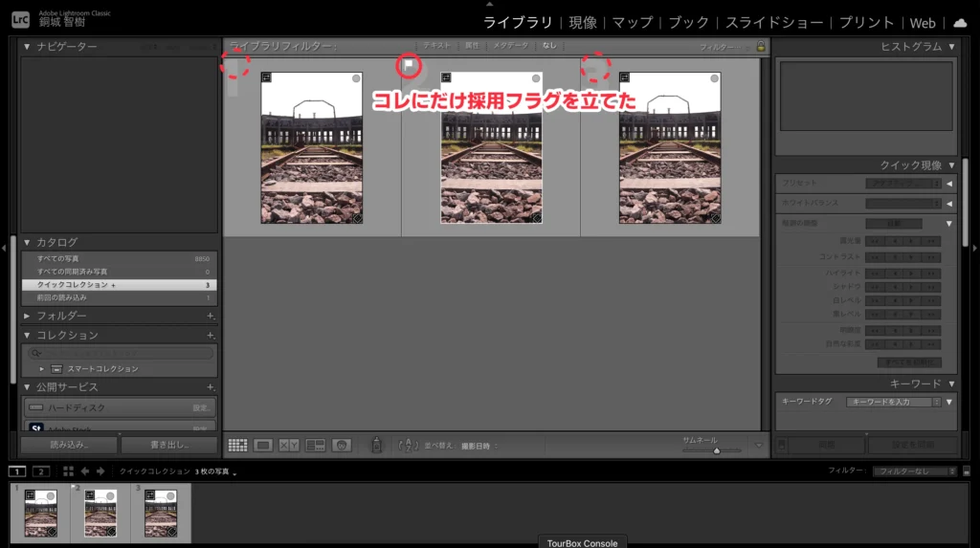
Task: Click the collection search field
Action: tap(121, 353)
